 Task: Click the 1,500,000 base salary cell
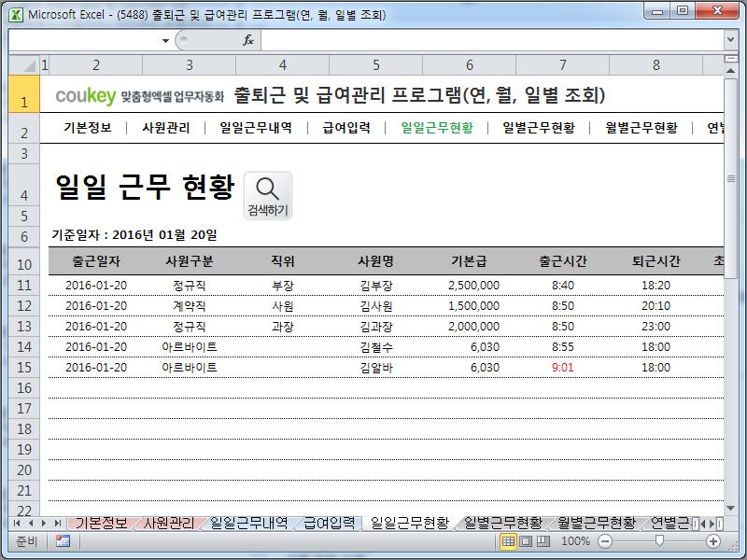(x=470, y=306)
